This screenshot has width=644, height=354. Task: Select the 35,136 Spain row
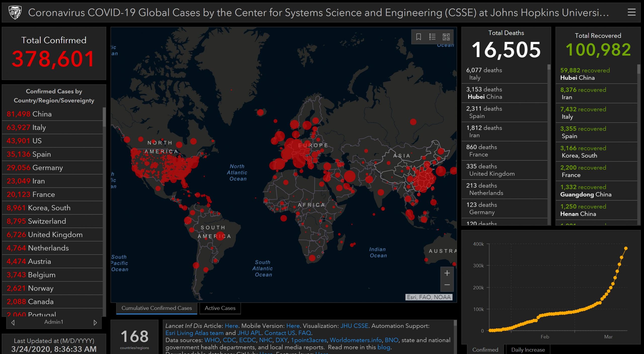(x=52, y=154)
